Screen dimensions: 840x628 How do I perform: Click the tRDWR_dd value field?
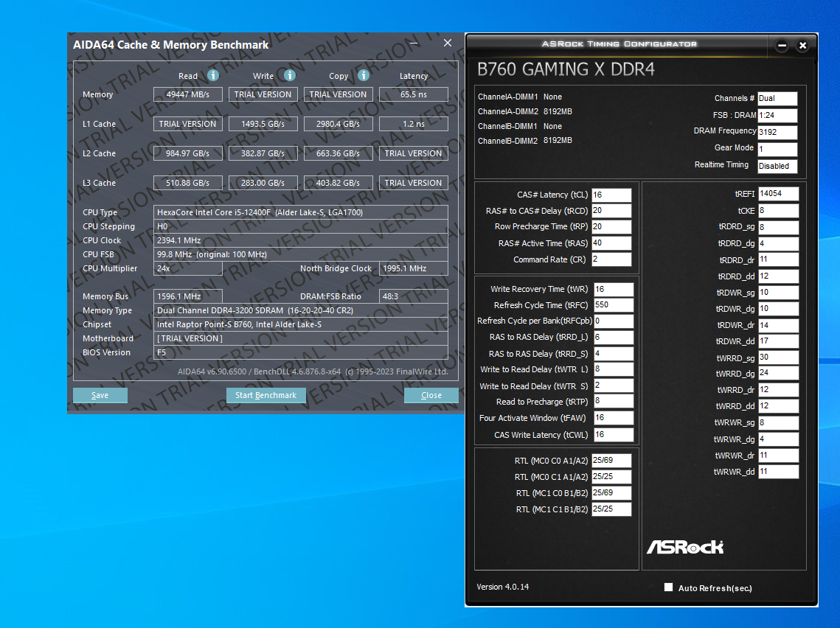[x=778, y=341]
